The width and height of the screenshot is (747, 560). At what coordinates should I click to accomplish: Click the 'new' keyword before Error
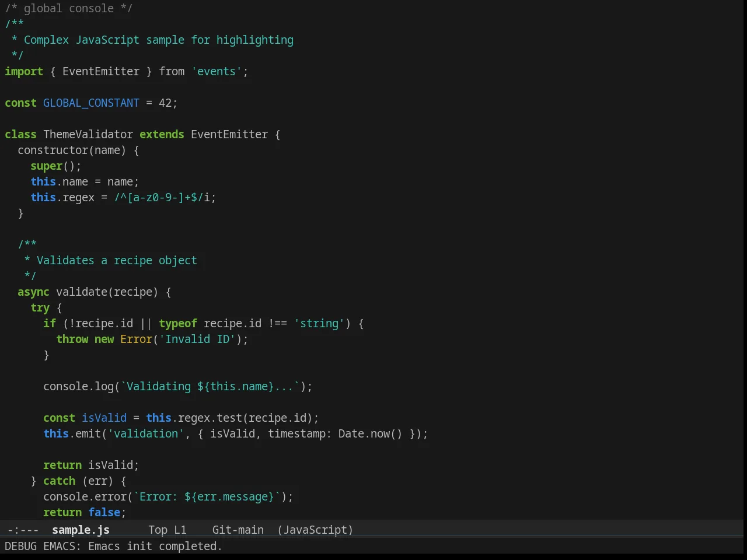click(x=104, y=339)
